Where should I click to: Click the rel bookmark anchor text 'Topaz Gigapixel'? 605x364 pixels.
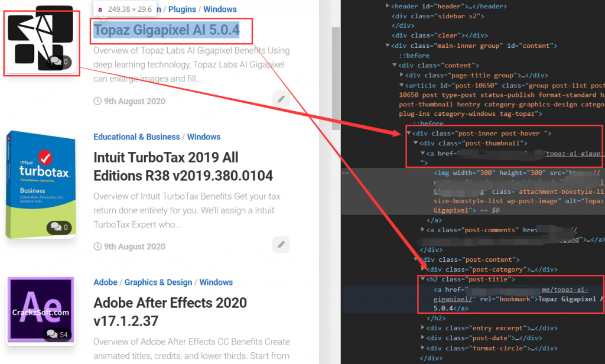(567, 299)
